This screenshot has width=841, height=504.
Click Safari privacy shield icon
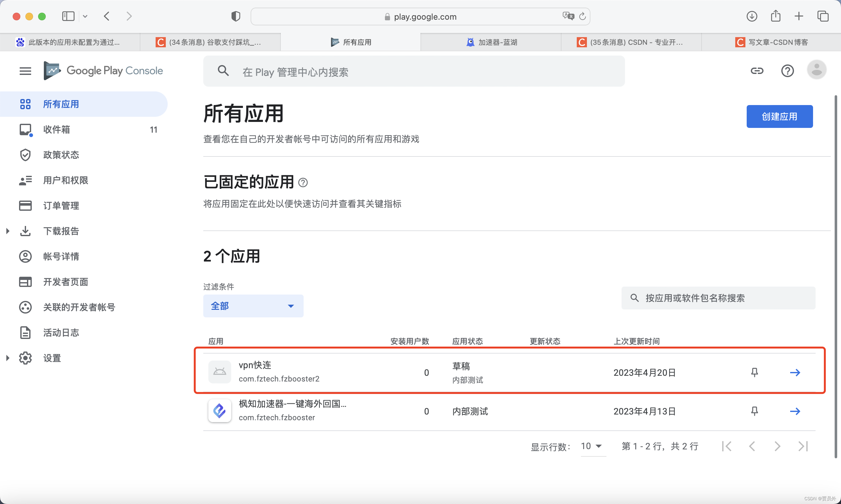tap(236, 16)
